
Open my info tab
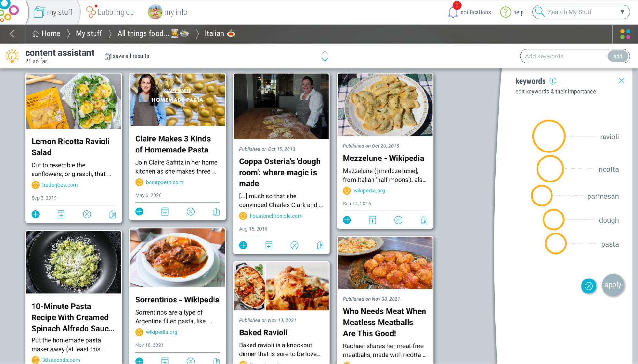(168, 12)
